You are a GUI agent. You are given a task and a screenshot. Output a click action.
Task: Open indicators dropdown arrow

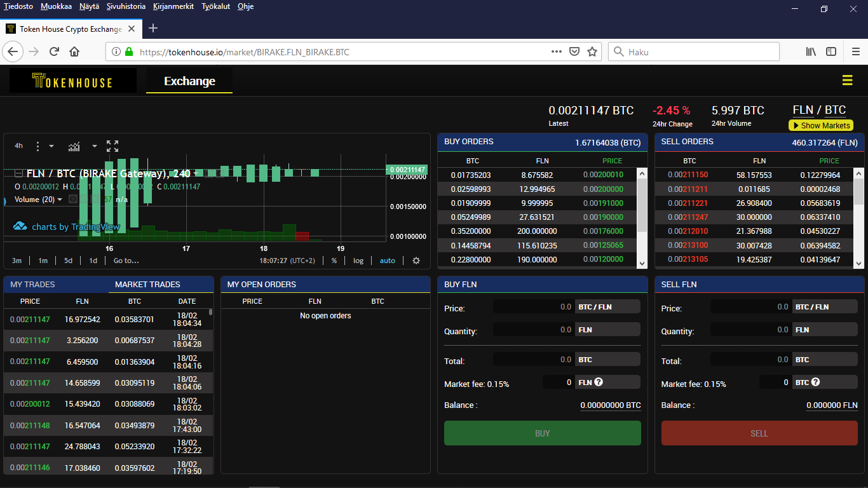95,146
